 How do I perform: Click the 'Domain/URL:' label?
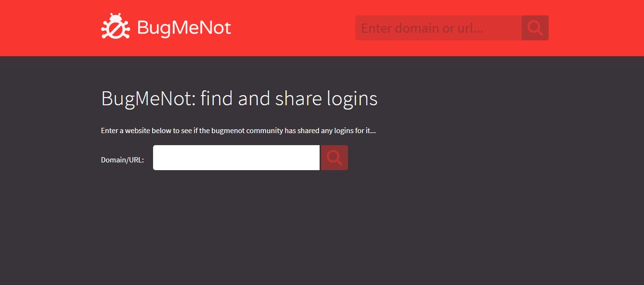point(122,160)
